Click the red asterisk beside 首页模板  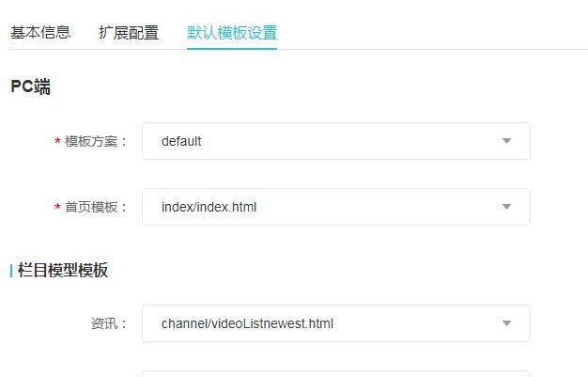(57, 208)
